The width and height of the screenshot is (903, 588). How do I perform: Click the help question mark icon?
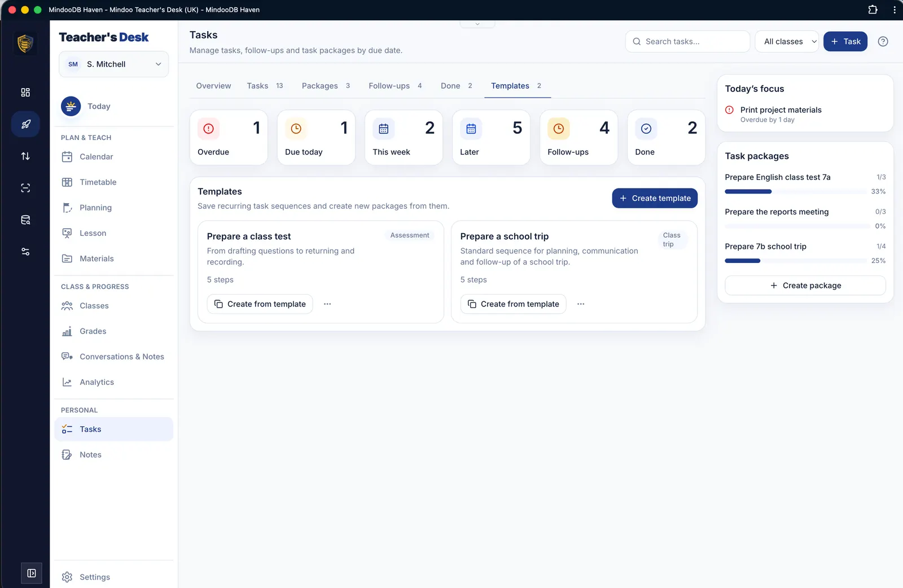tap(883, 41)
